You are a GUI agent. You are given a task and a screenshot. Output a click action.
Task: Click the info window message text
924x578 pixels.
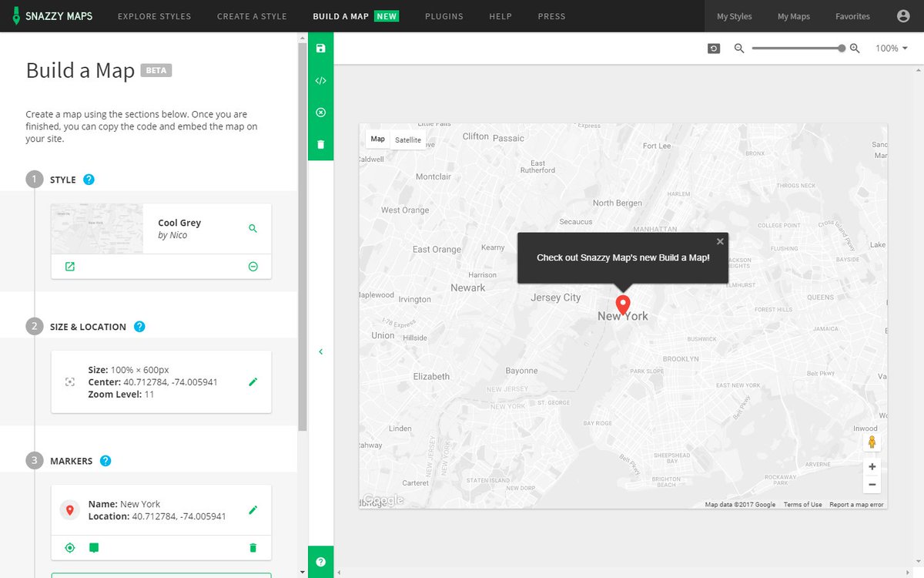[623, 257]
